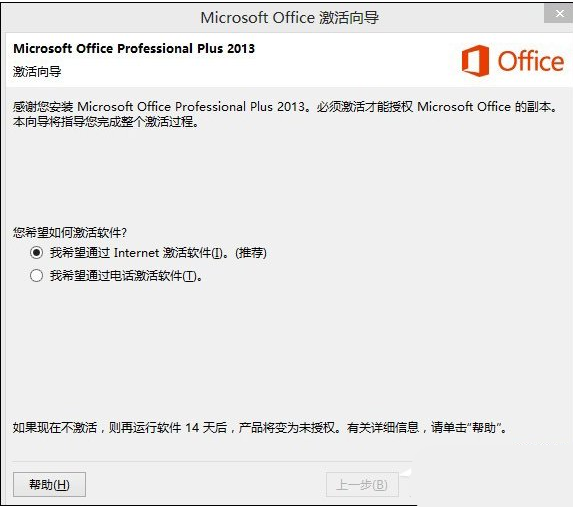Click the "我希望通过电话激活软件(T)" option label

126,276
